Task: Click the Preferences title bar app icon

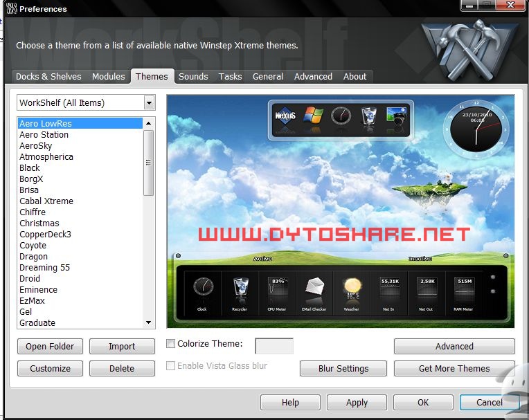Action: tap(12, 8)
